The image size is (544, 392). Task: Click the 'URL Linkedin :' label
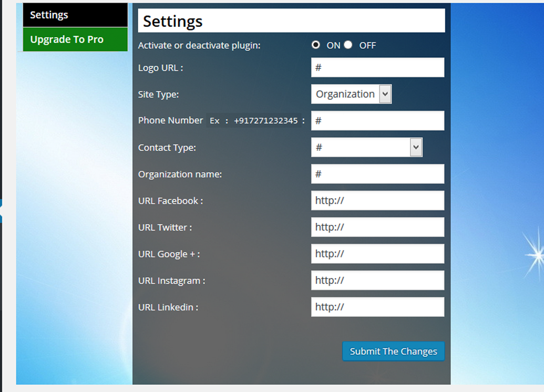point(168,307)
